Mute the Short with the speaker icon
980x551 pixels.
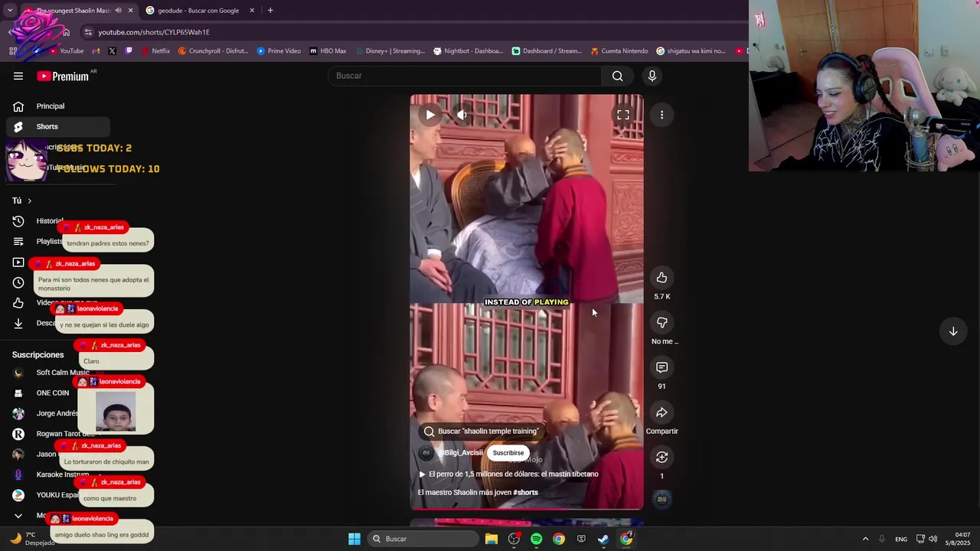point(462,115)
